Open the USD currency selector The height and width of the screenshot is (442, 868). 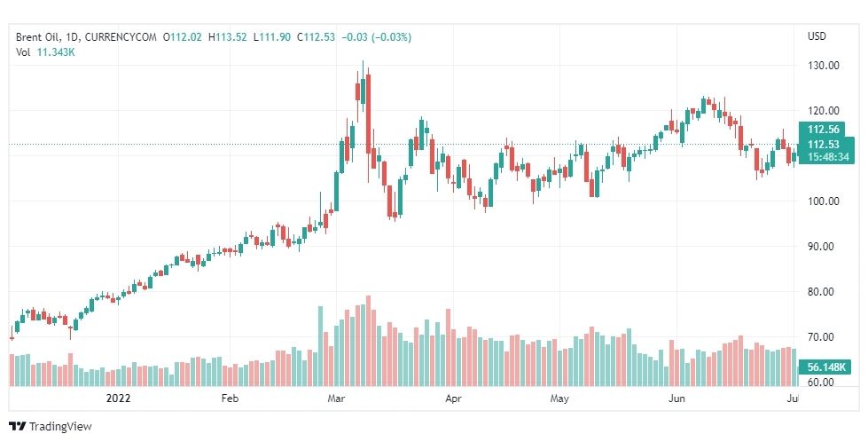pos(817,36)
